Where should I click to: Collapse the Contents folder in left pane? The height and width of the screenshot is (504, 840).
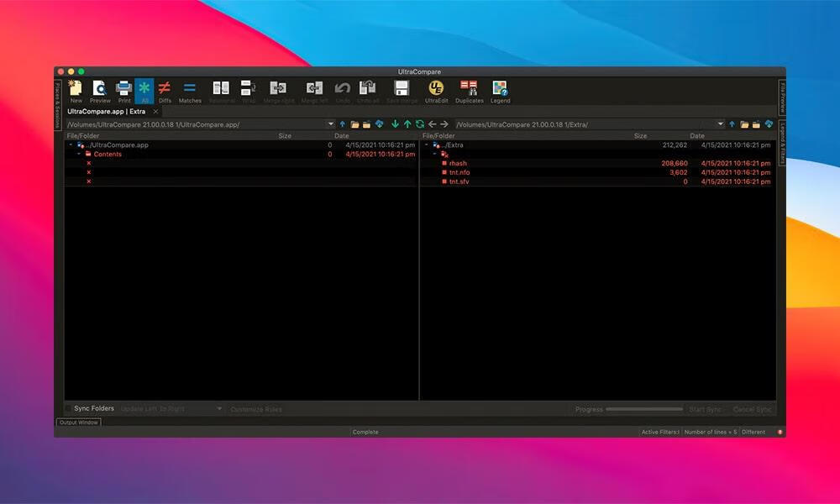pos(79,155)
